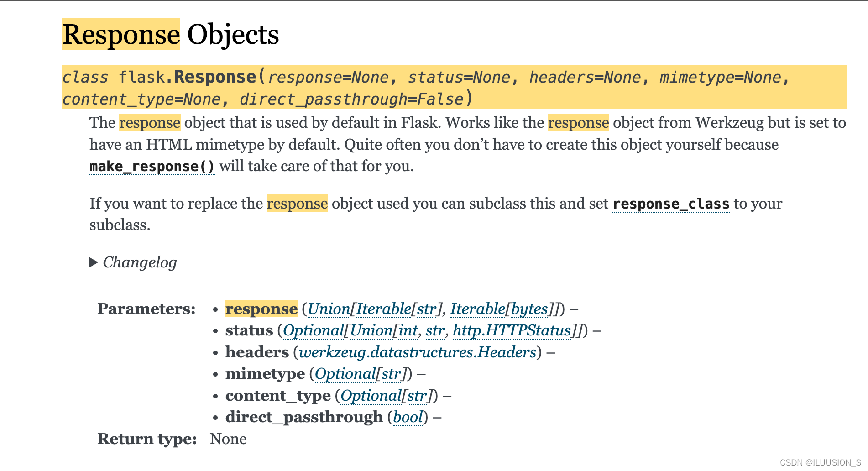Open the http.HTTPStatus link
This screenshot has height=471, width=868.
[512, 330]
